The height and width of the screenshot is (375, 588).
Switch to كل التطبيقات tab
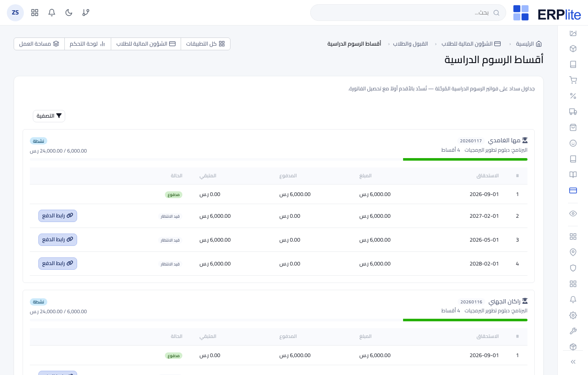205,44
